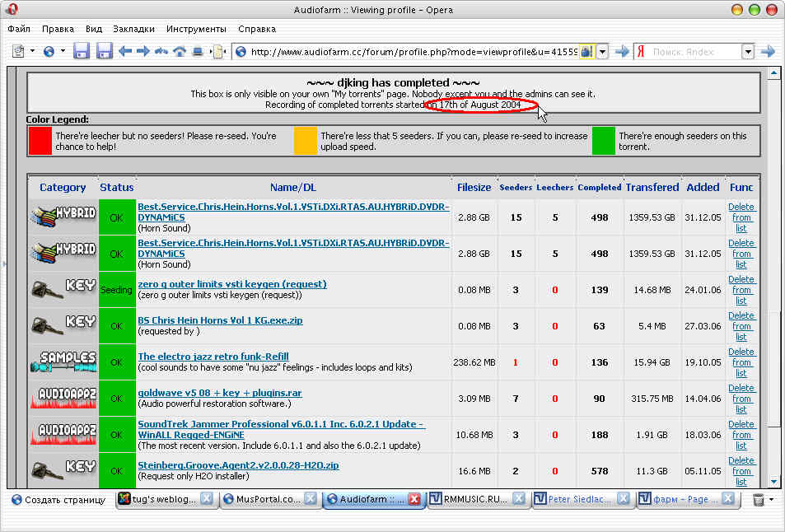Close the Peter Siedlac tab
The width and height of the screenshot is (785, 532).
623,498
